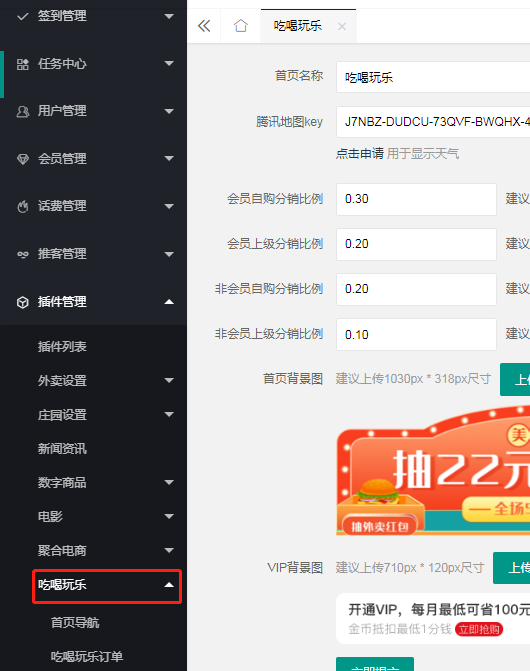Close the 吃喝玩乐 tab

[x=342, y=27]
